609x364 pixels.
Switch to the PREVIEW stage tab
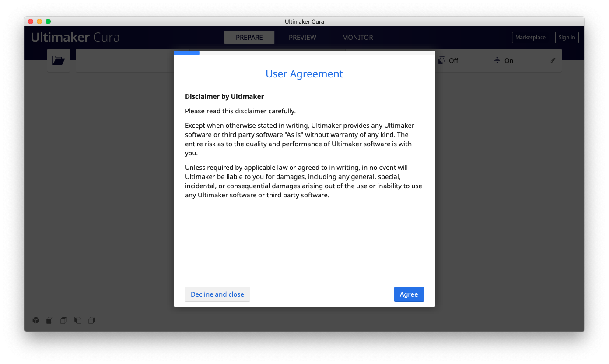tap(302, 38)
